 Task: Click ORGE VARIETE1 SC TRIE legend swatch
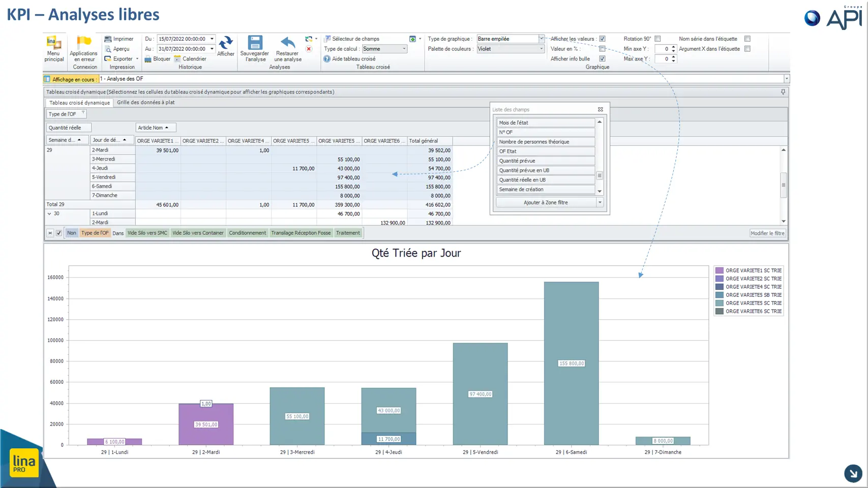[720, 270]
